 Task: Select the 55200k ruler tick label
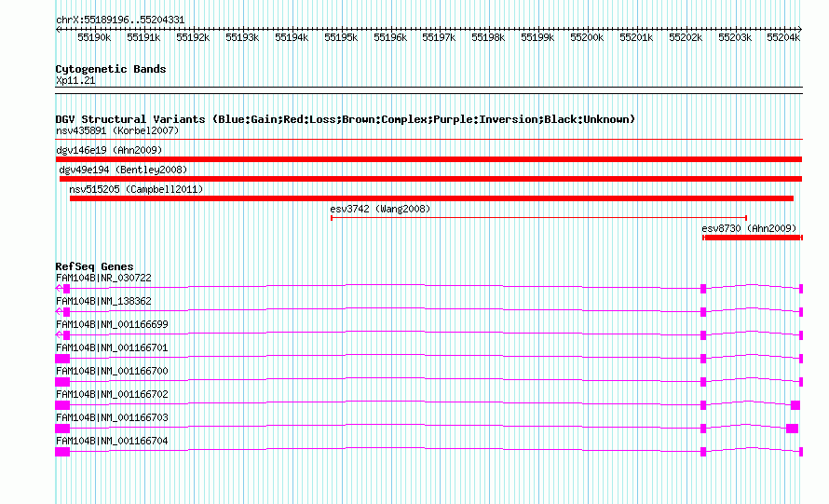587,37
